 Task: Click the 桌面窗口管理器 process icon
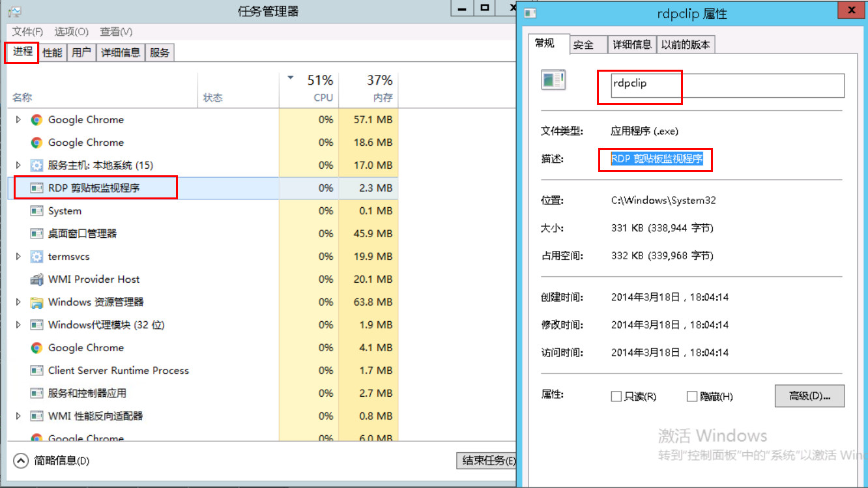[x=36, y=233]
